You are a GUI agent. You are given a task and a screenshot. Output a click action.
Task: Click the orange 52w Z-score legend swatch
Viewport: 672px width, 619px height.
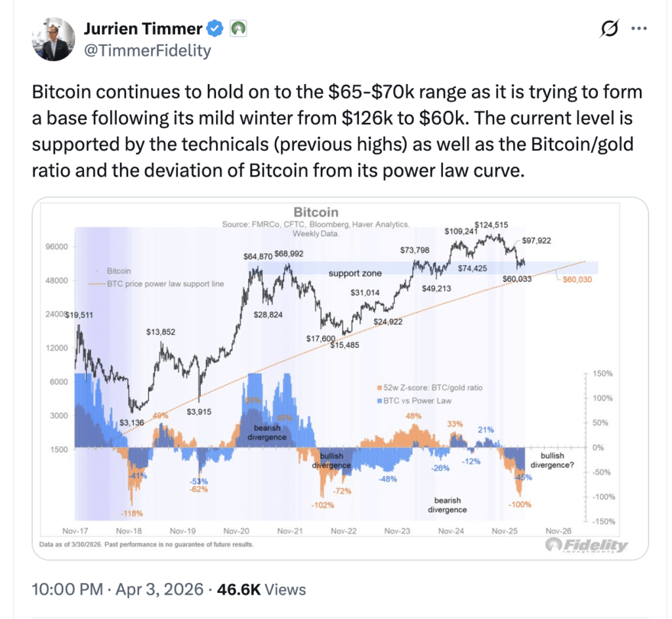click(380, 388)
